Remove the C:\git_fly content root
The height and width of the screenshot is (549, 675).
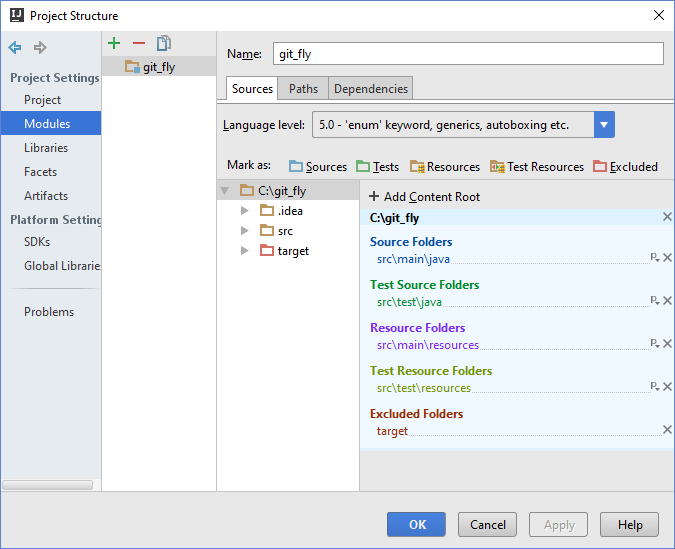667,217
